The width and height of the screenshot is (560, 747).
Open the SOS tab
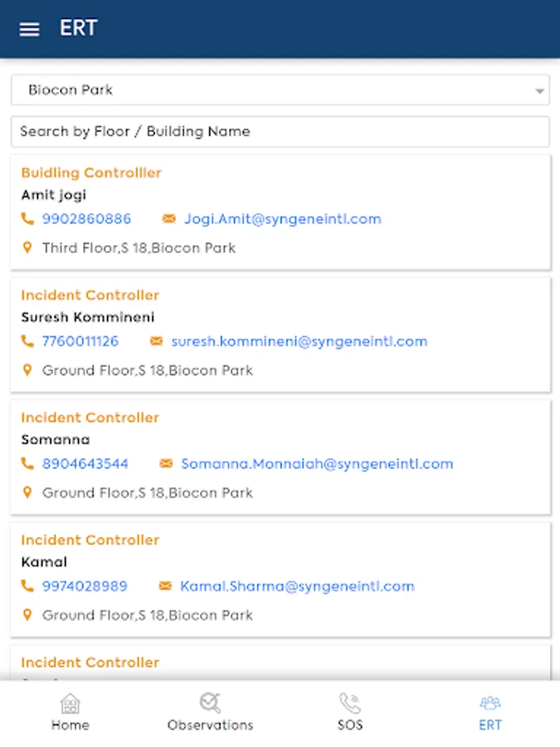coord(350,712)
